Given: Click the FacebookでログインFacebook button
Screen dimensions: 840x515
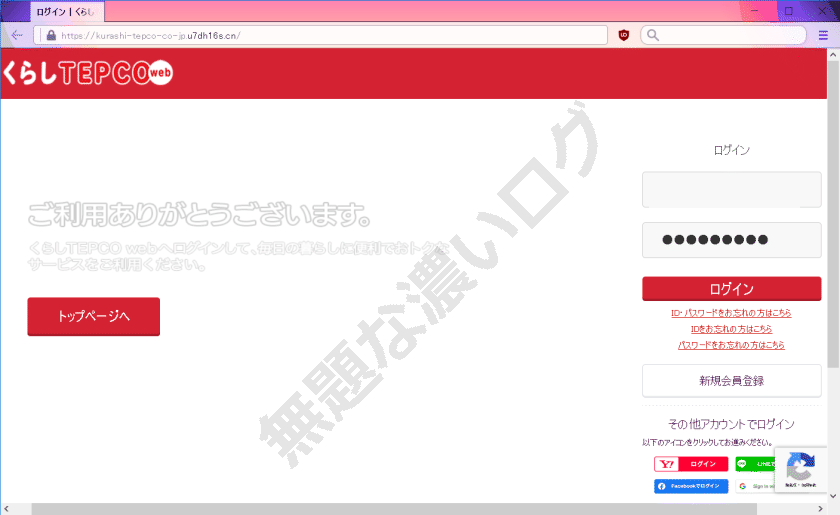Looking at the screenshot, I should (691, 486).
